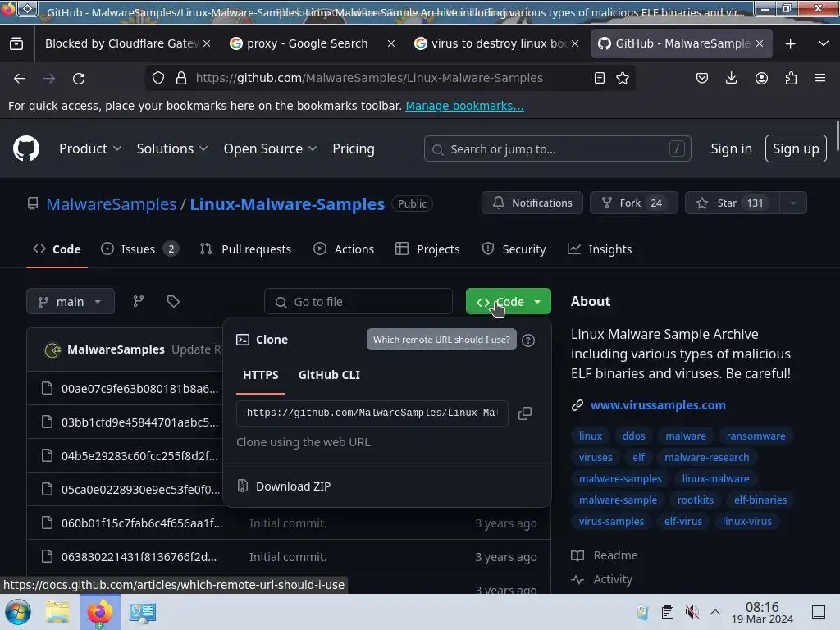Image resolution: width=840 pixels, height=630 pixels.
Task: Open the file manager in taskbar
Action: [57, 612]
